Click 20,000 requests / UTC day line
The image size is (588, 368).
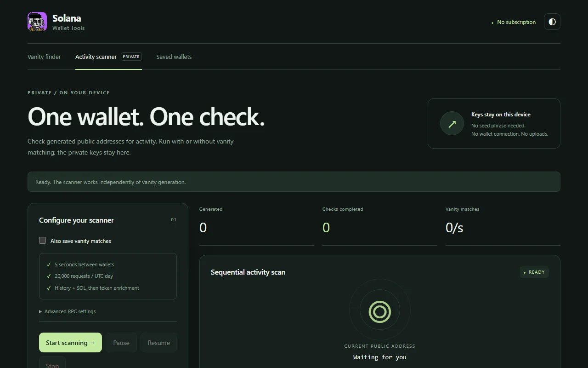pyautogui.click(x=84, y=276)
